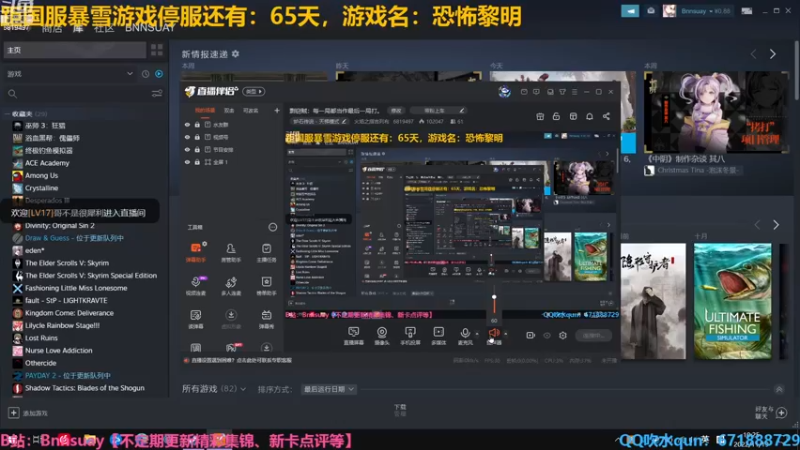This screenshot has width=800, height=450.
Task: Toggle lock on 节目安排 source
Action: tap(197, 149)
